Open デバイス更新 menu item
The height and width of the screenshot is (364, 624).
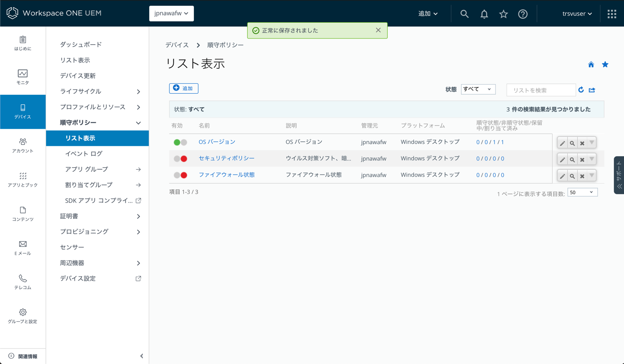coord(77,76)
